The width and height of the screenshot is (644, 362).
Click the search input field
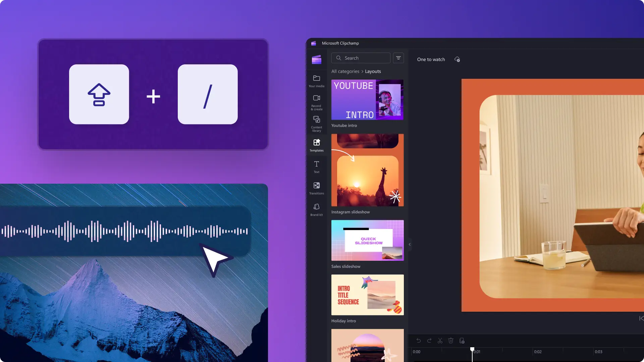click(361, 58)
